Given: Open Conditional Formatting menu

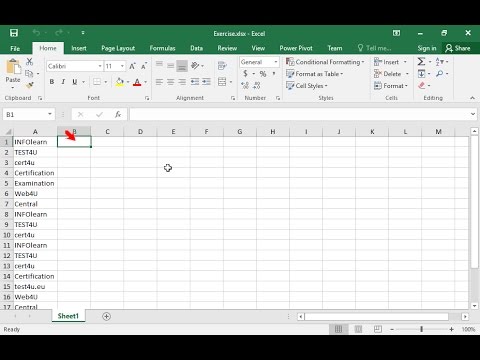Looking at the screenshot, I should tap(325, 62).
